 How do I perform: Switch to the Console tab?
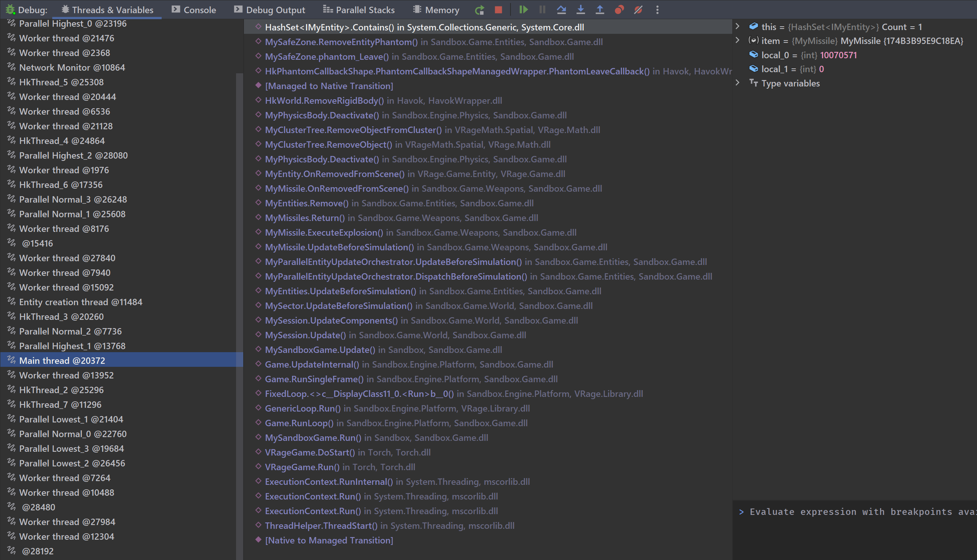point(194,10)
